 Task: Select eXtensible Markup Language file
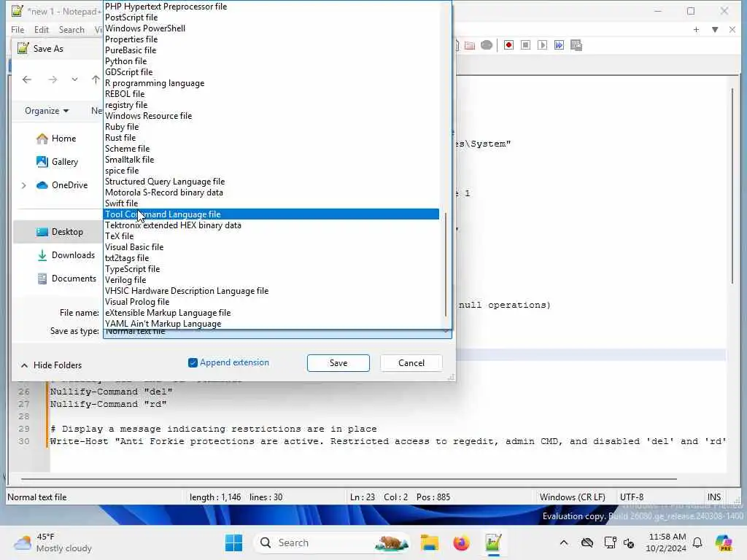coord(271,314)
